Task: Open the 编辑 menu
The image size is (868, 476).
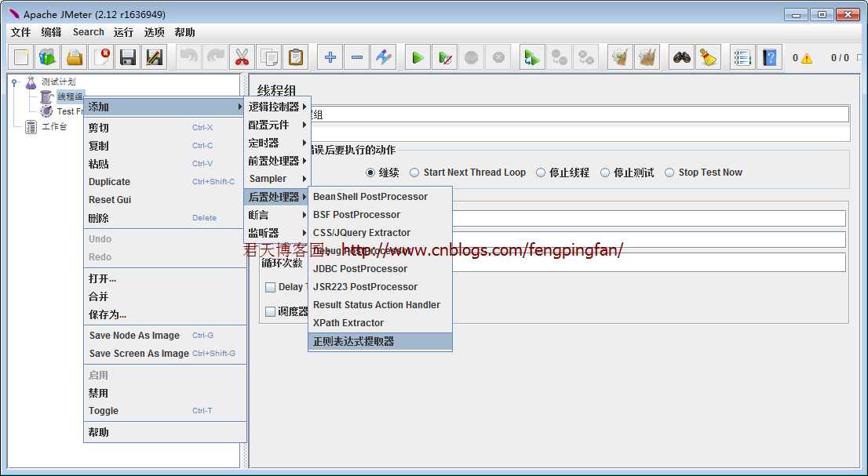Action: point(52,32)
